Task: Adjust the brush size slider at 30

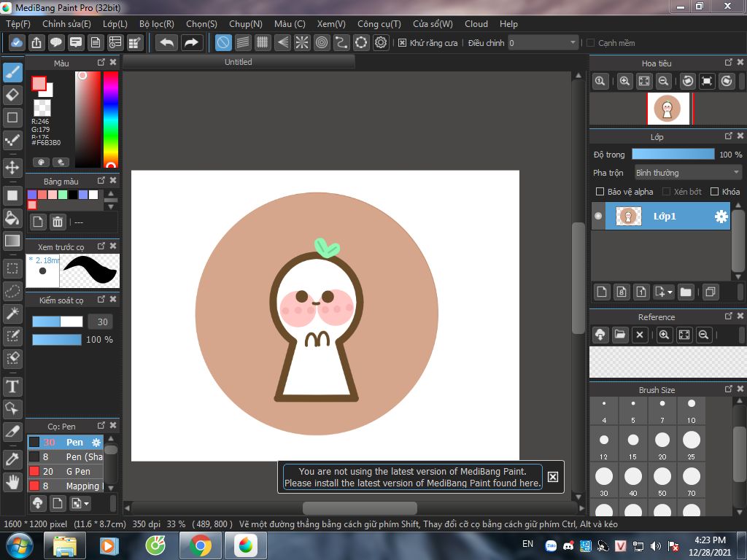Action: pos(58,322)
